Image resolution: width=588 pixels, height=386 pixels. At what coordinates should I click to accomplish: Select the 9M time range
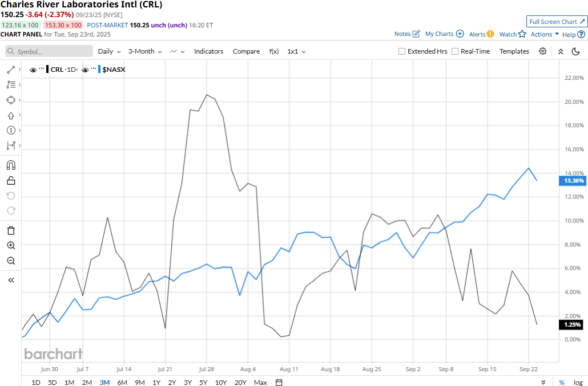pyautogui.click(x=139, y=382)
